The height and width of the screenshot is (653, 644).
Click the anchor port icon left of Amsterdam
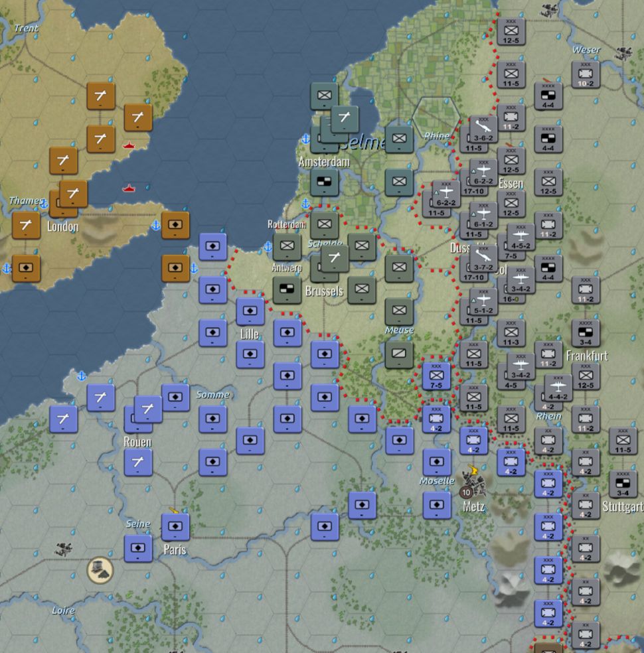coord(306,139)
